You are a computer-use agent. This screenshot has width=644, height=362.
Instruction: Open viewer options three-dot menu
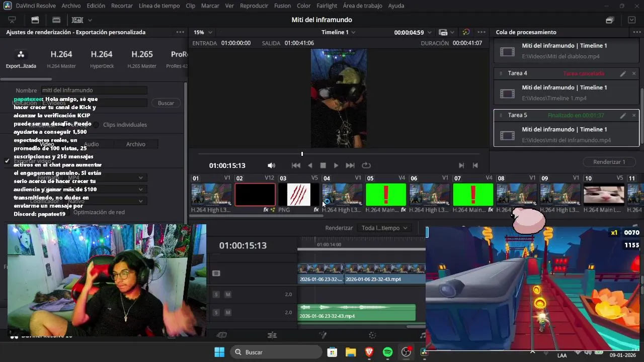pos(481,32)
